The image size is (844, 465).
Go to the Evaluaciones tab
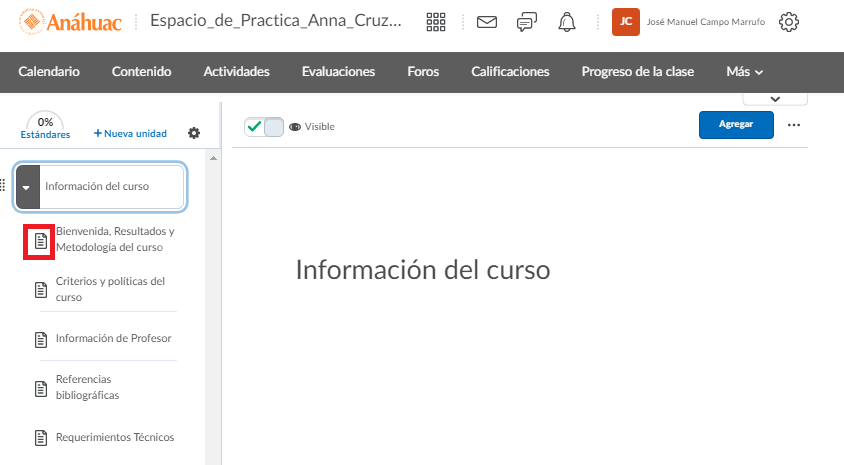click(338, 72)
